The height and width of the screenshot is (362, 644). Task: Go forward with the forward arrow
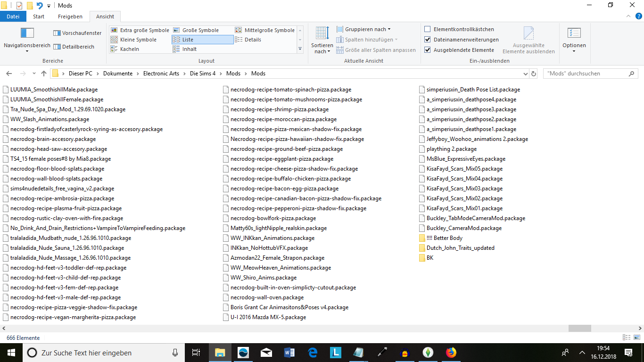coord(23,74)
